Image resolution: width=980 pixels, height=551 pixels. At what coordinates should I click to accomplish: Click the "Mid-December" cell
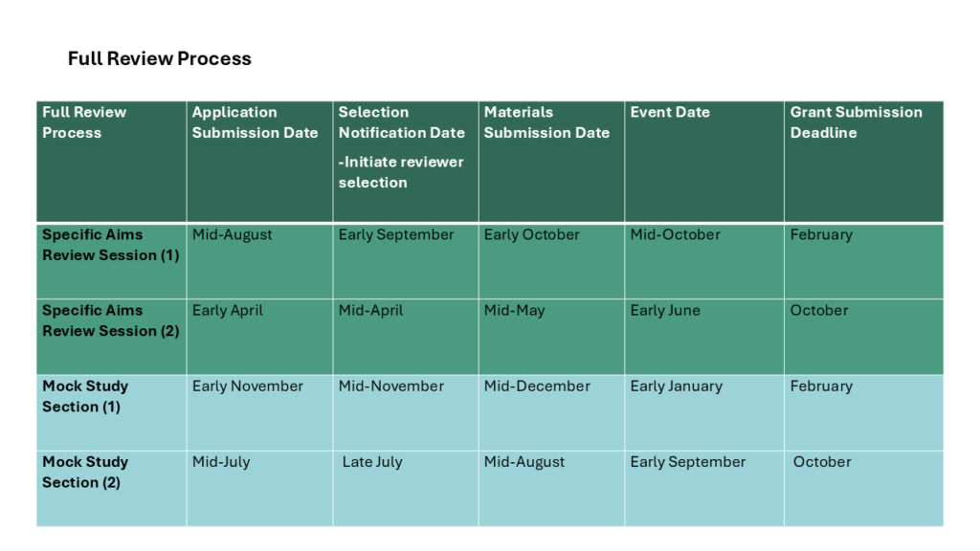point(537,386)
